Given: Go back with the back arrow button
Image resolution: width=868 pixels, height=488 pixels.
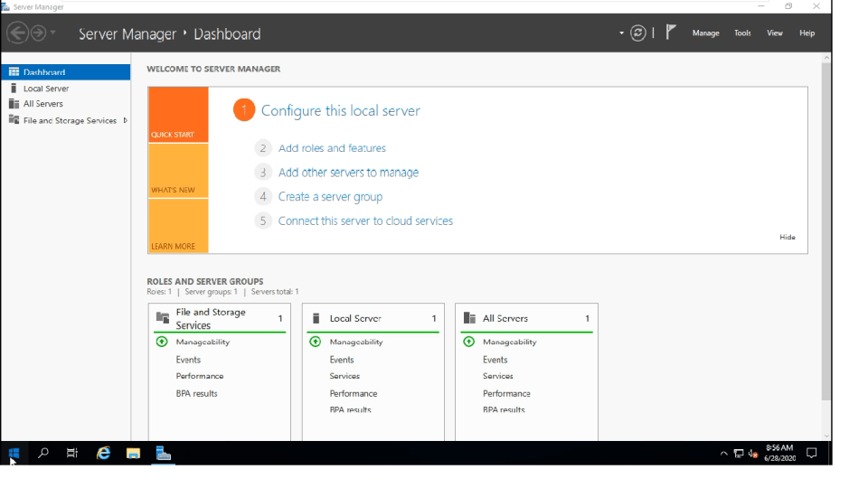Looking at the screenshot, I should (18, 33).
